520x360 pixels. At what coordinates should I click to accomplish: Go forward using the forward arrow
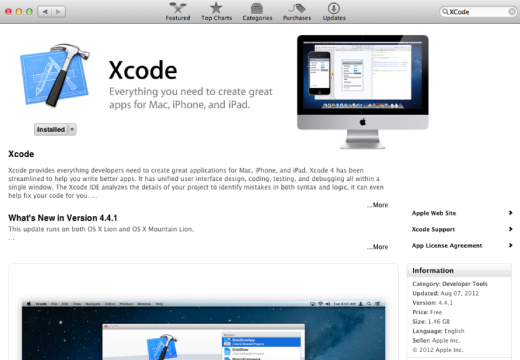coord(58,12)
